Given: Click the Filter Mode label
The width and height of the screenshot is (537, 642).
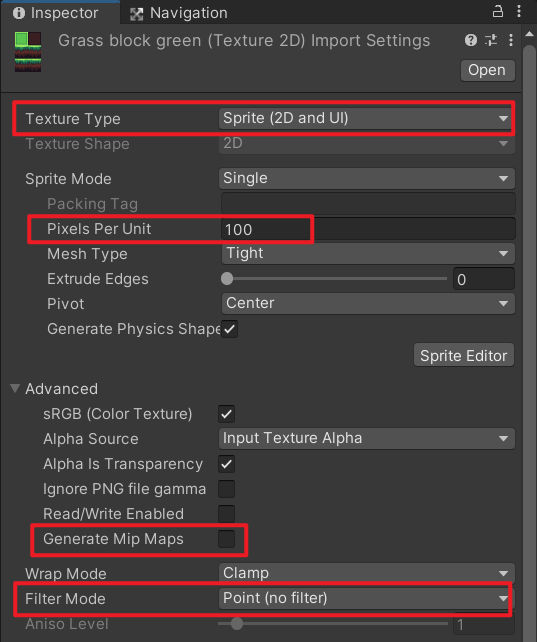Looking at the screenshot, I should [65, 599].
